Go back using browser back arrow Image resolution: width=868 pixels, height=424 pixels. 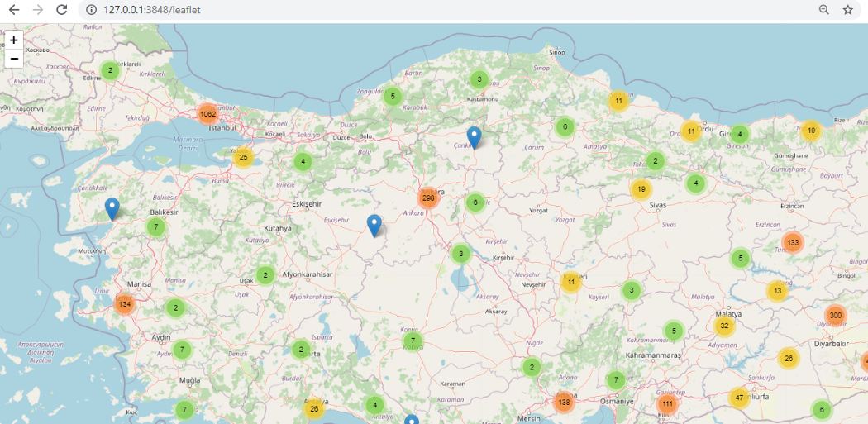[14, 9]
